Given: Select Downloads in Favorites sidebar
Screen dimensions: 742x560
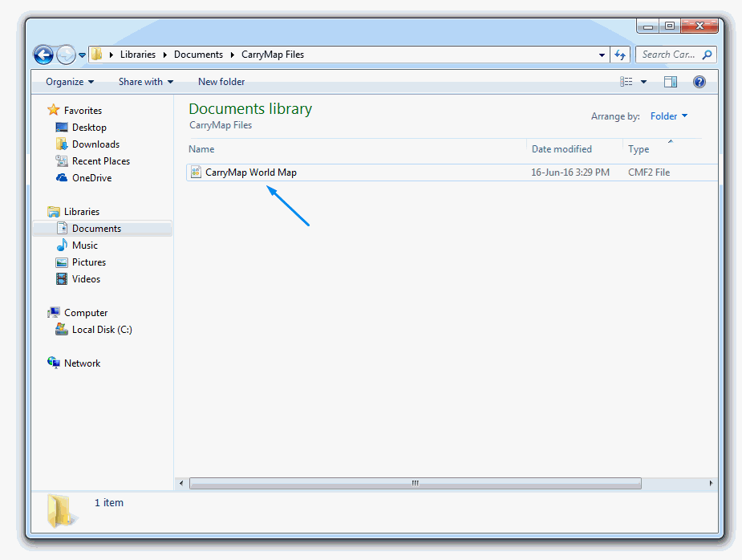Looking at the screenshot, I should (95, 144).
